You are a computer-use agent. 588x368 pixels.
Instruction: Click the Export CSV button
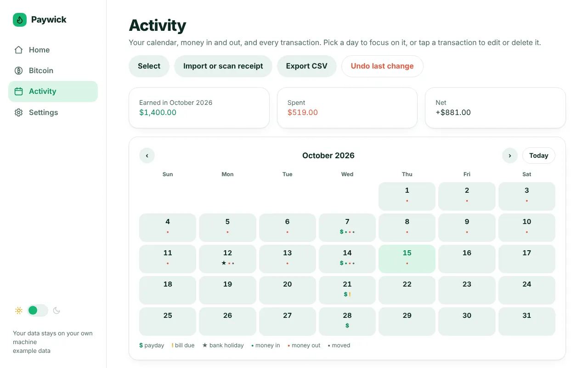coord(307,66)
